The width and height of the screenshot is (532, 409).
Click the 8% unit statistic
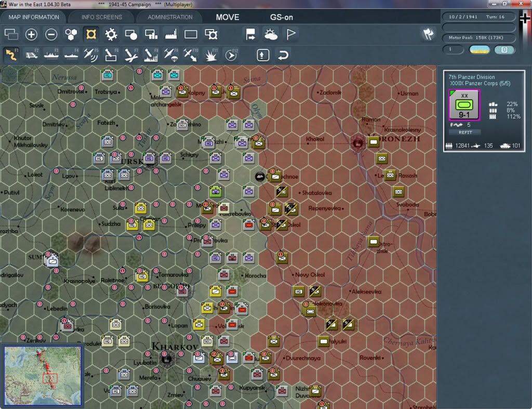click(511, 110)
